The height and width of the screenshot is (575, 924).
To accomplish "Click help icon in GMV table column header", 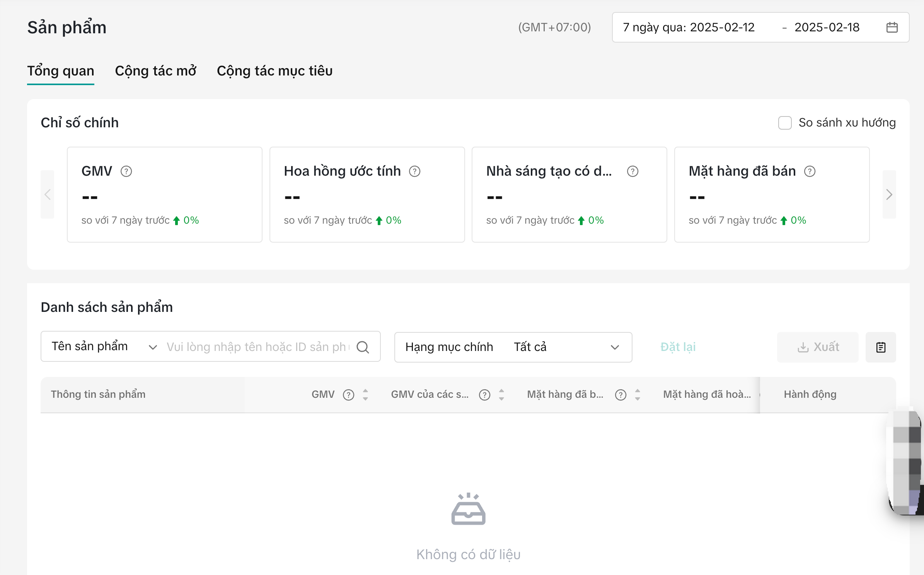I will [x=348, y=395].
